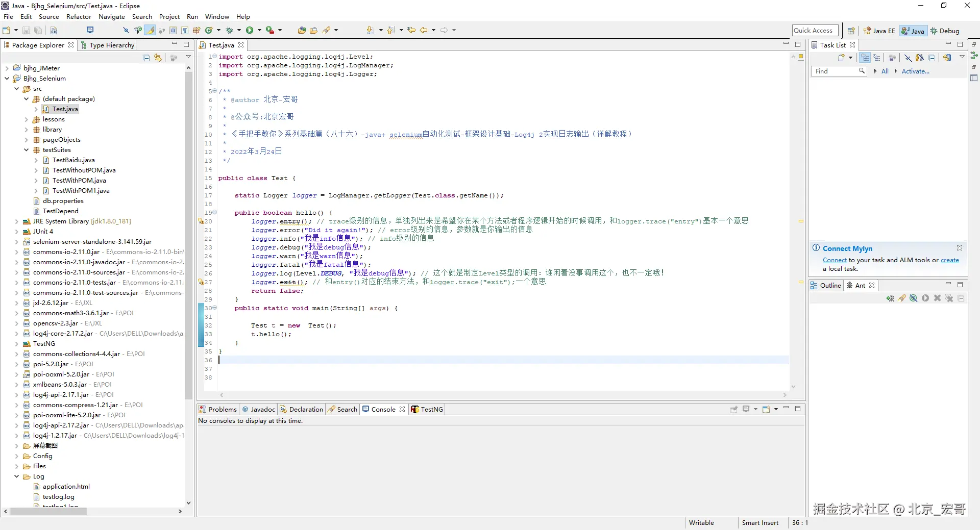Click the Next Annotation arrow icon
This screenshot has height=530, width=980.
[371, 31]
